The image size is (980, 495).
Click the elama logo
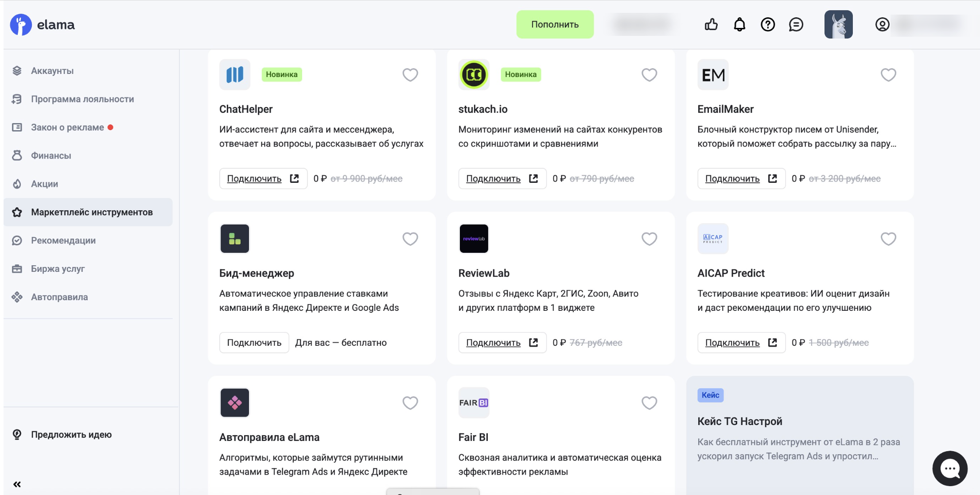(x=43, y=24)
